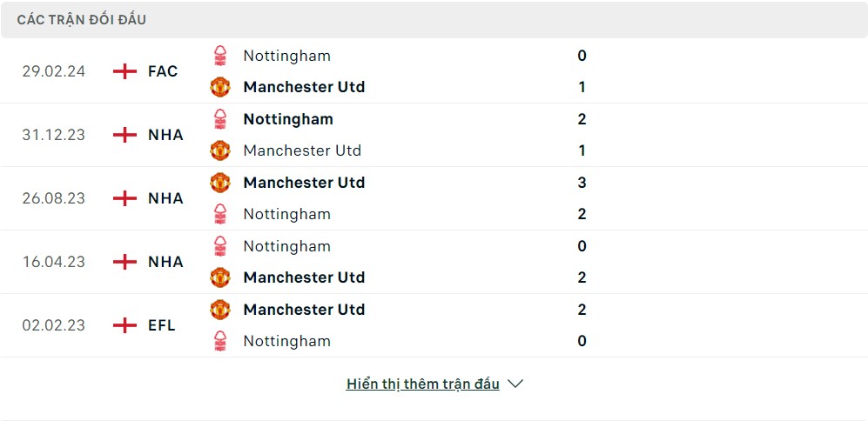The height and width of the screenshot is (421, 868).
Task: Select the FAC competition label
Action: 163,71
